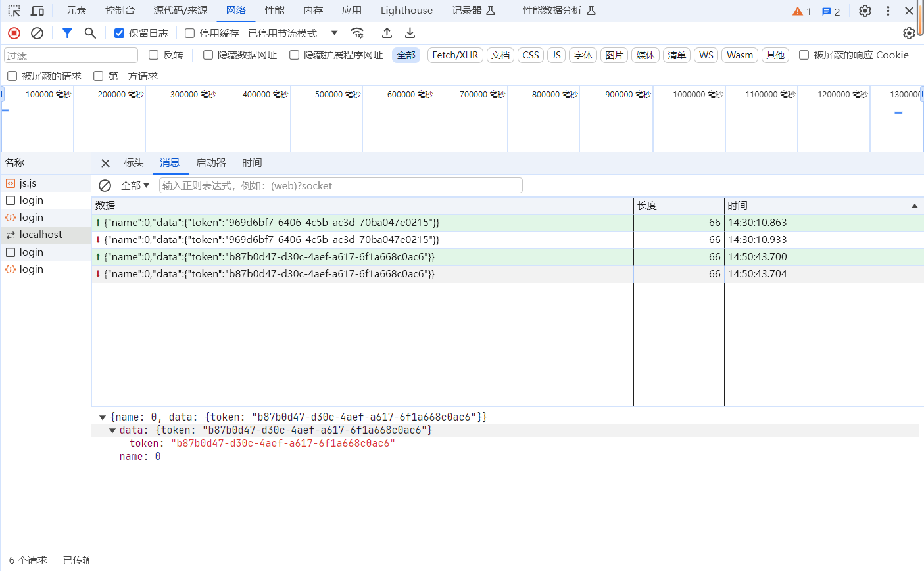Screen dimensions: 924x571
Task: Open network conditions wifi icon
Action: (357, 33)
